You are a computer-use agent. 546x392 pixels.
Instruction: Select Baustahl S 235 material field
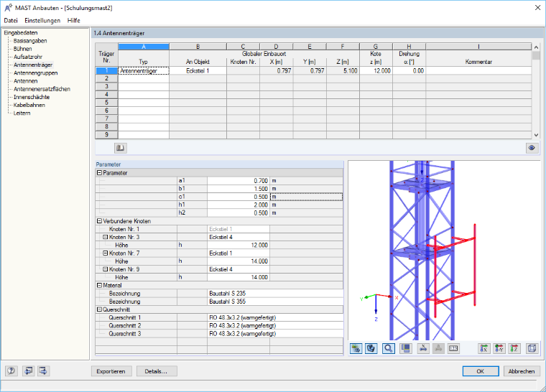pyautogui.click(x=275, y=294)
